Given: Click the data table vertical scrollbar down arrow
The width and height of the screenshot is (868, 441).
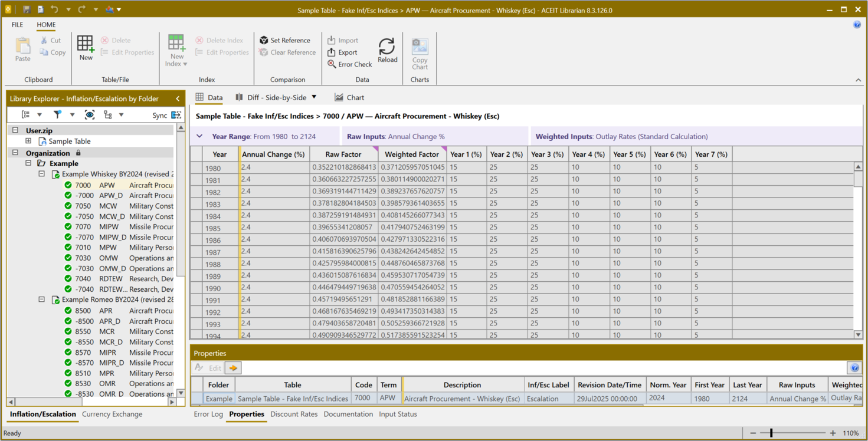Looking at the screenshot, I should pyautogui.click(x=858, y=334).
